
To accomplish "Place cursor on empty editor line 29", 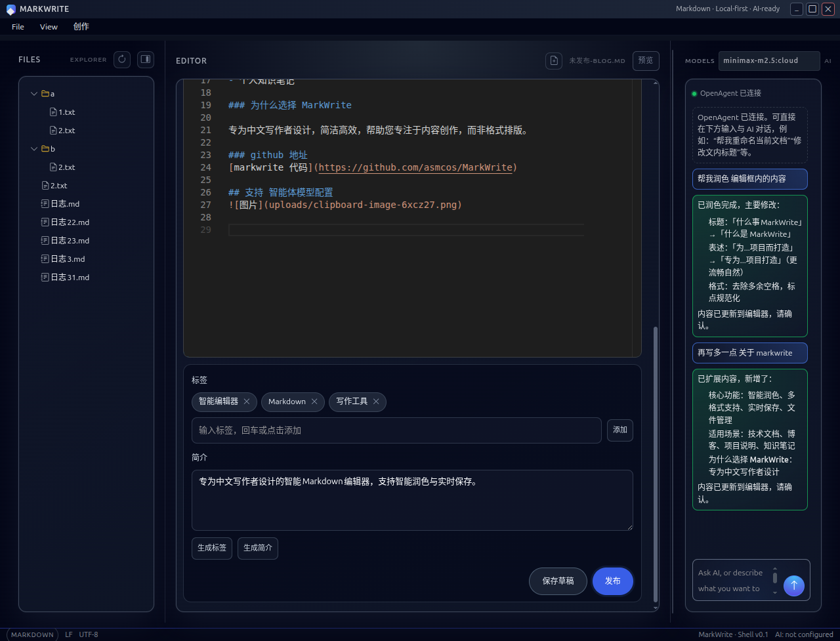I will pos(406,230).
